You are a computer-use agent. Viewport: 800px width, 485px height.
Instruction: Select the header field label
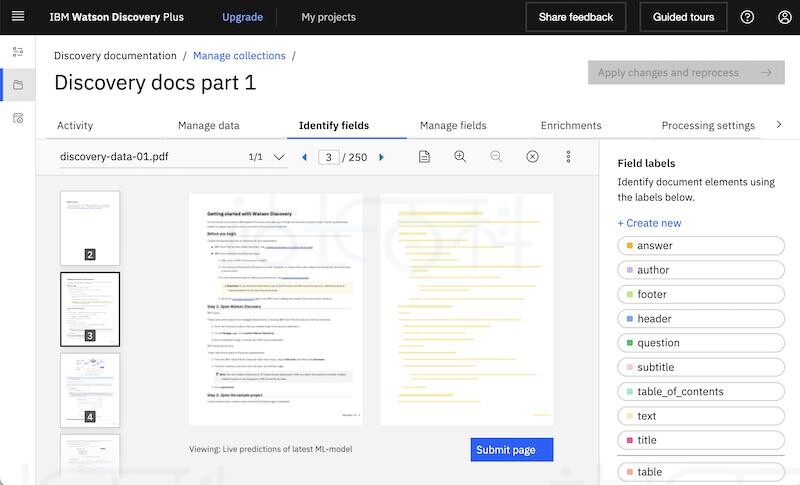click(701, 319)
